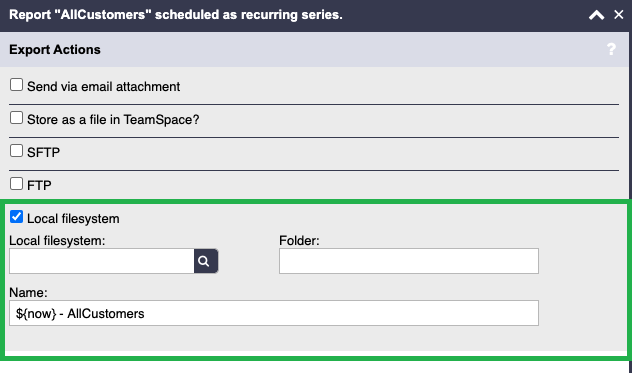Click into the Folder input field
Viewport: 632px width, 373px height.
[409, 261]
